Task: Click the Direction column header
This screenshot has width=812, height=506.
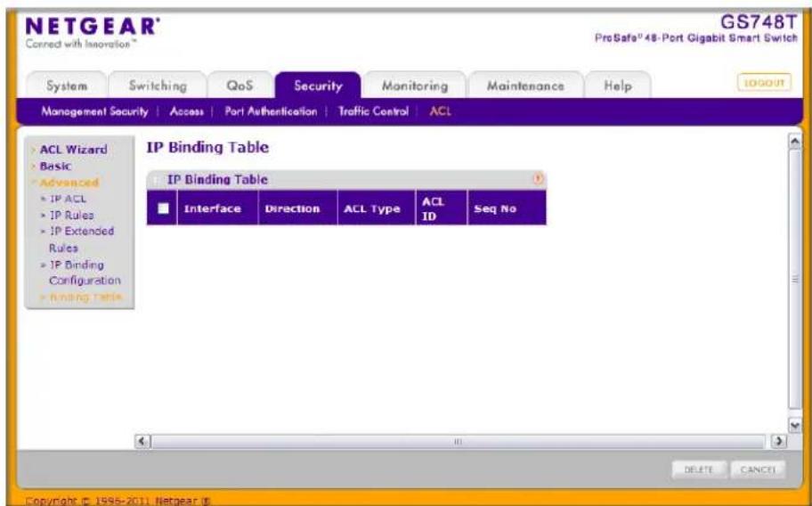Action: [x=297, y=208]
